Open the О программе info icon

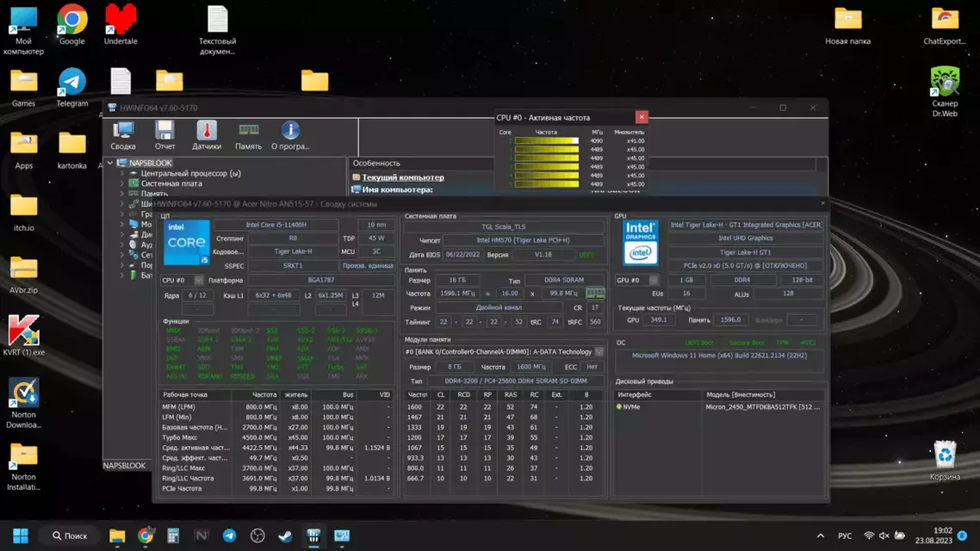pyautogui.click(x=290, y=131)
